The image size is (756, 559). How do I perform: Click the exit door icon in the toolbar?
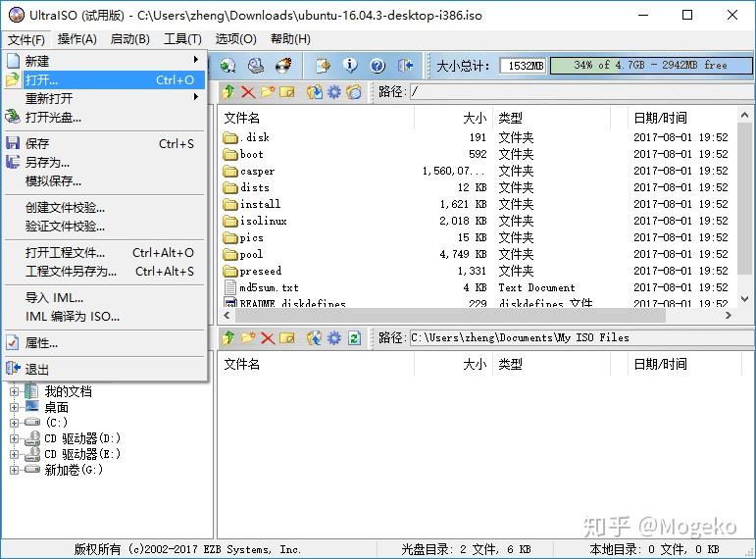coord(405,66)
